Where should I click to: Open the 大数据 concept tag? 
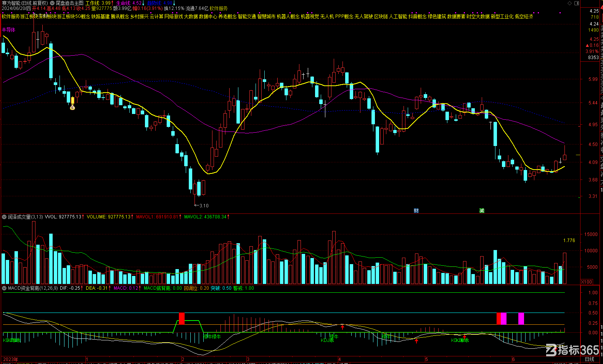pos(191,17)
